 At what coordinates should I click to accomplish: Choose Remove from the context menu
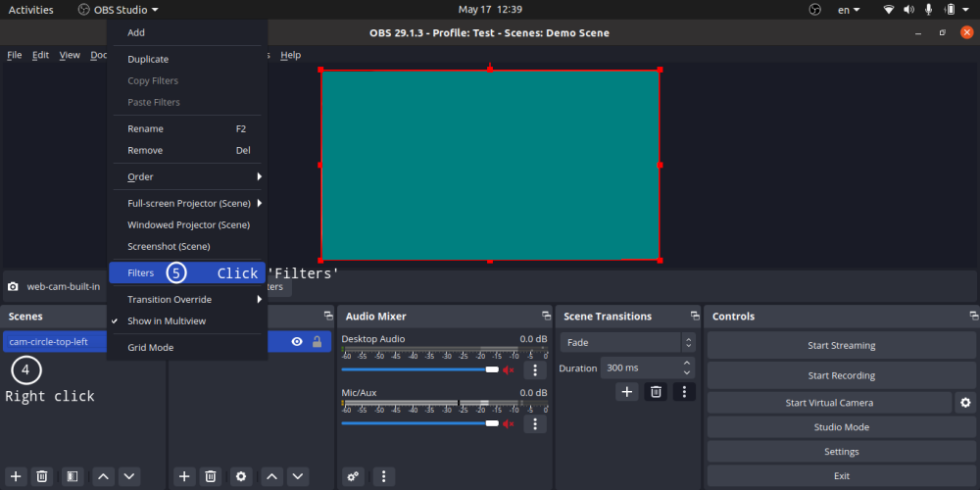click(x=187, y=151)
